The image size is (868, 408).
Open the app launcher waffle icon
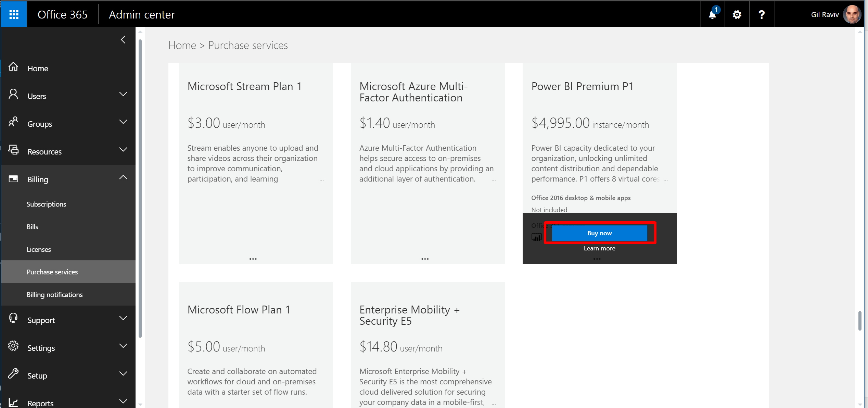[x=14, y=14]
